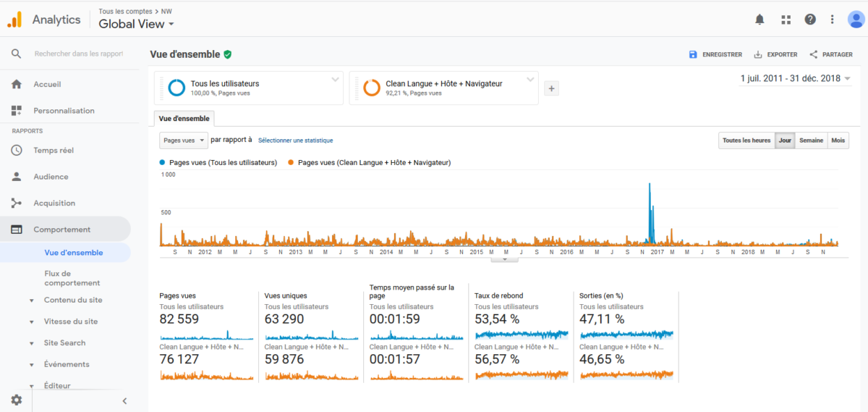The image size is (868, 412).
Task: Expand the Contenu du site section
Action: point(72,300)
